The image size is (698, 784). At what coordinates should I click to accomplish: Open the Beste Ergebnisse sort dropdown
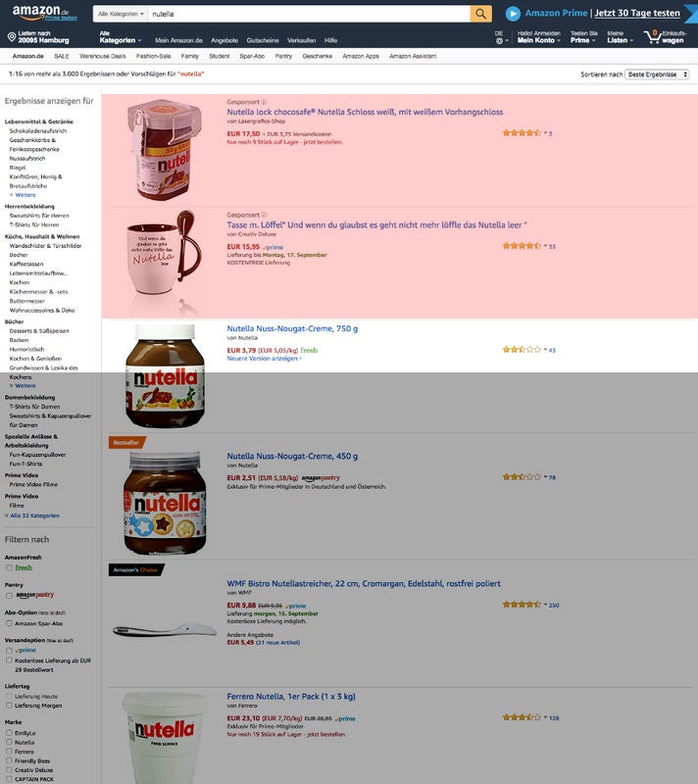(657, 74)
